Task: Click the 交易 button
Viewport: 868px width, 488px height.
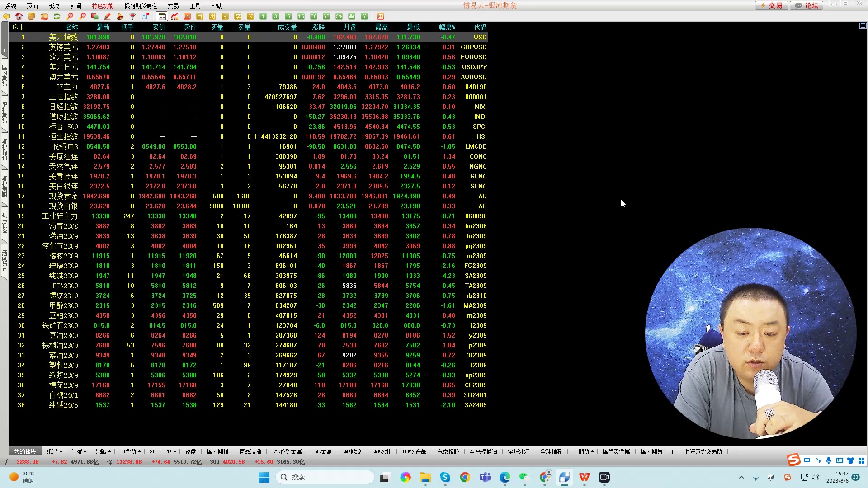Action: coord(771,5)
